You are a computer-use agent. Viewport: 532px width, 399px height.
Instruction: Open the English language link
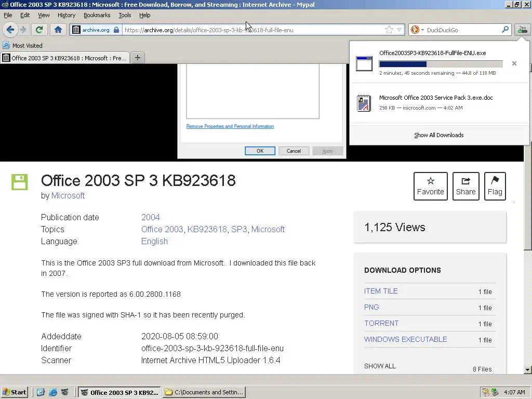(x=154, y=241)
